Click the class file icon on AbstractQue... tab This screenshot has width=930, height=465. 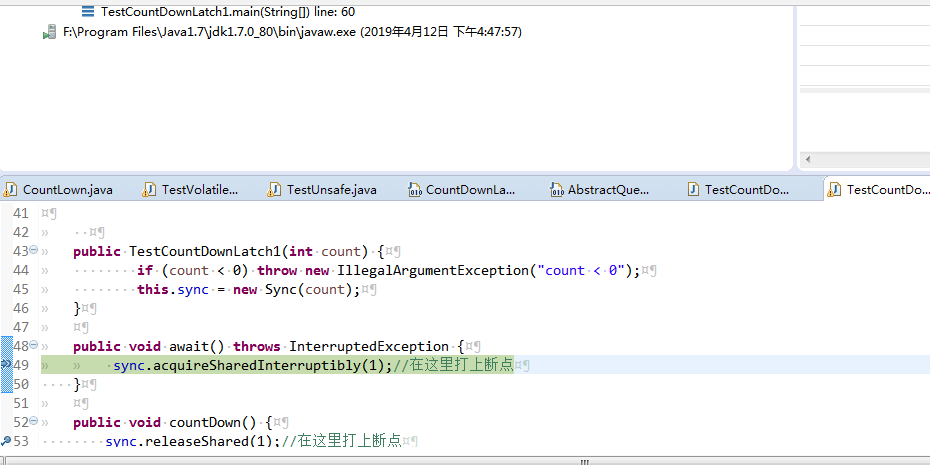(x=556, y=190)
